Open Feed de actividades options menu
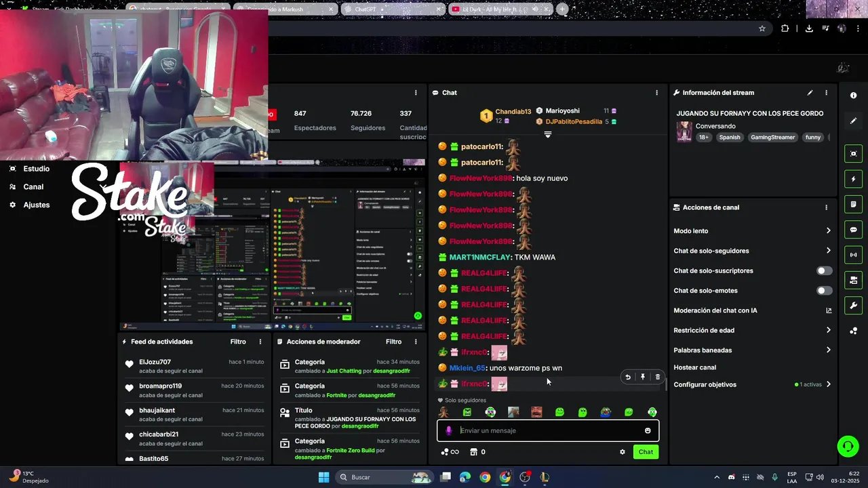This screenshot has height=488, width=868. 260,342
